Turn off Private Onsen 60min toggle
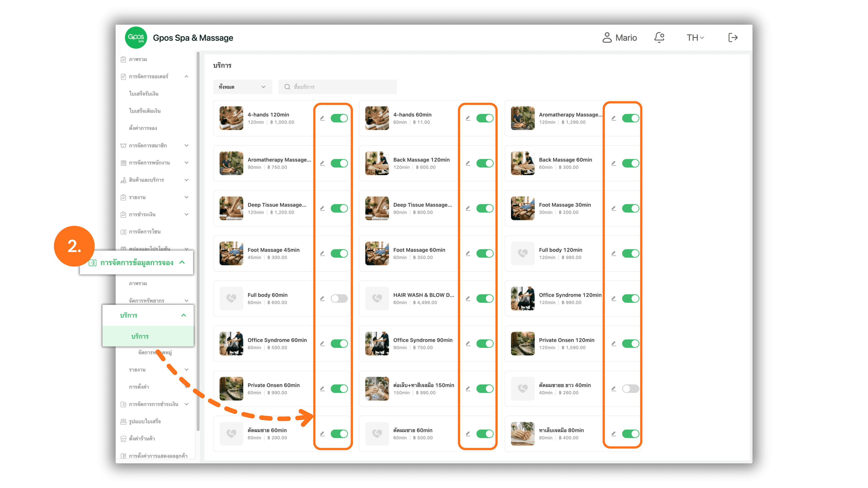Viewport: 868px width, 488px height. coord(339,389)
